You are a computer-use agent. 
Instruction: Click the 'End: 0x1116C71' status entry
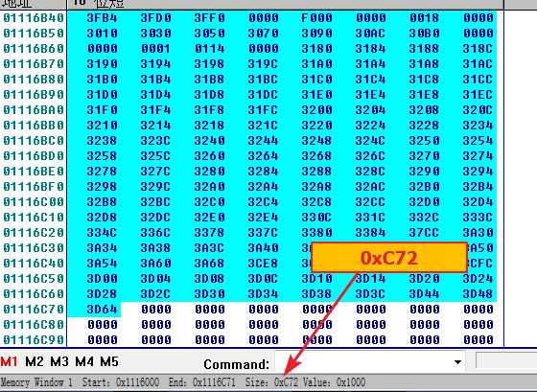(201, 382)
